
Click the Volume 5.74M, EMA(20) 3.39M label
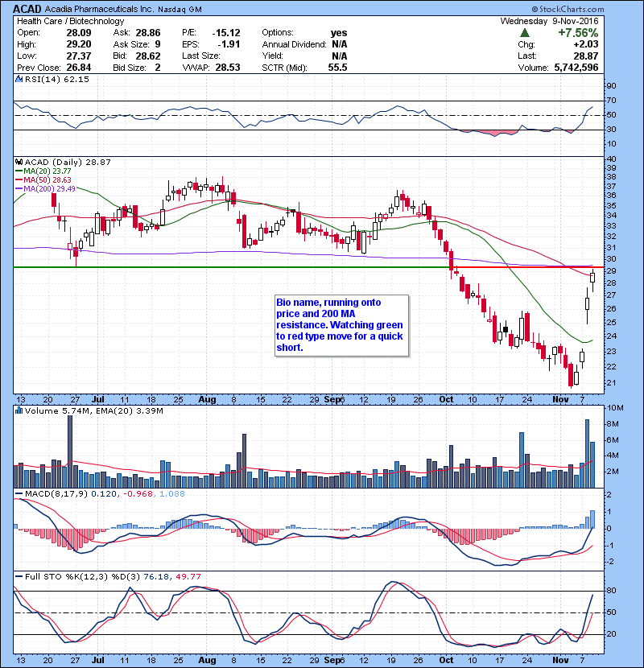(x=93, y=410)
